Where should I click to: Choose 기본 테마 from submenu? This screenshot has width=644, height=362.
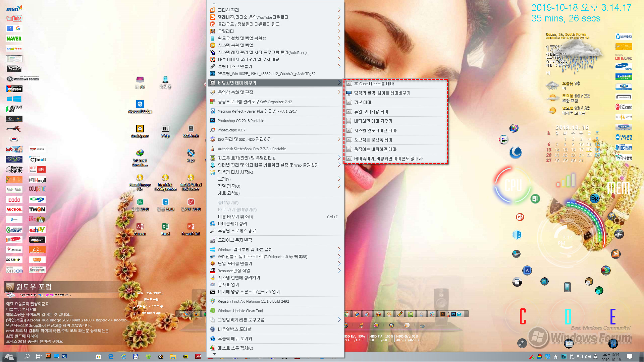click(396, 102)
